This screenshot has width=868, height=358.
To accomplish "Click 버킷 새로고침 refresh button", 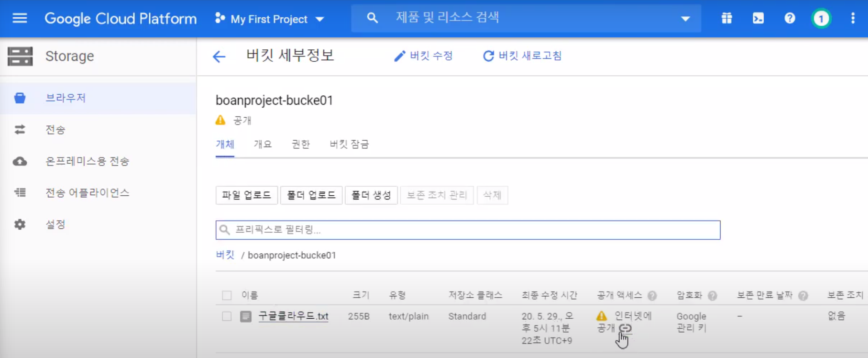I will click(x=522, y=56).
